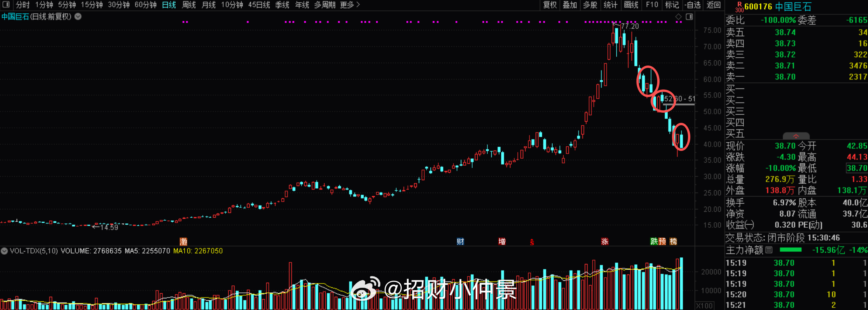Click the 复权 adjustment button
This screenshot has height=310, width=868.
pyautogui.click(x=550, y=5)
